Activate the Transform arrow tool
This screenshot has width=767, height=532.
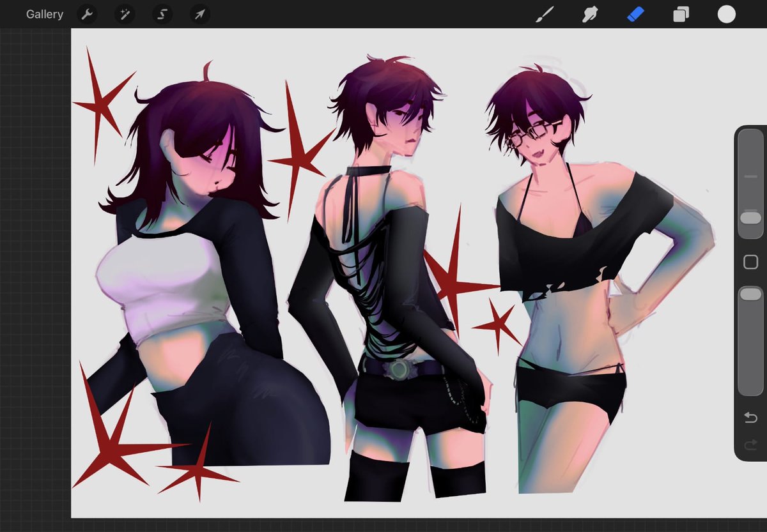point(200,14)
